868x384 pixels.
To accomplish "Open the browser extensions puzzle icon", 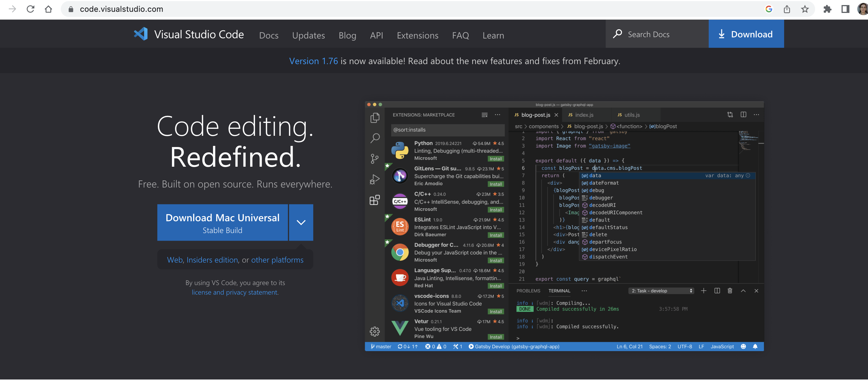I will click(827, 9).
